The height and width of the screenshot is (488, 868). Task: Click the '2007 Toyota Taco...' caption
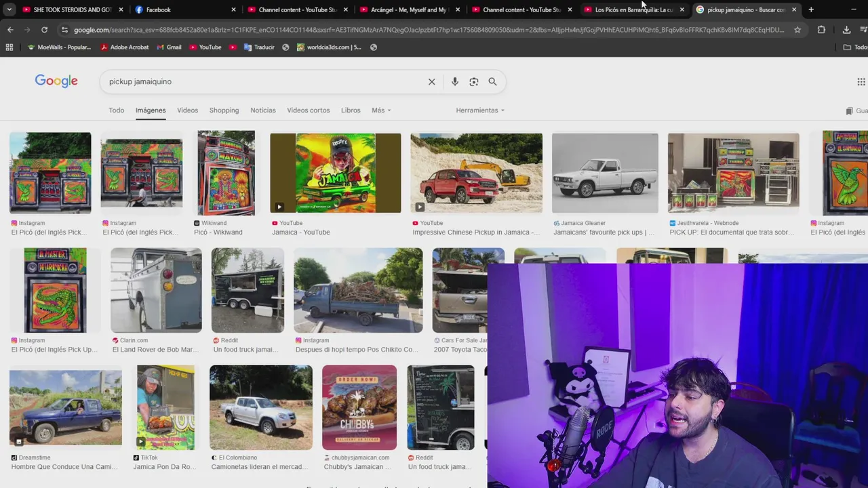point(460,350)
